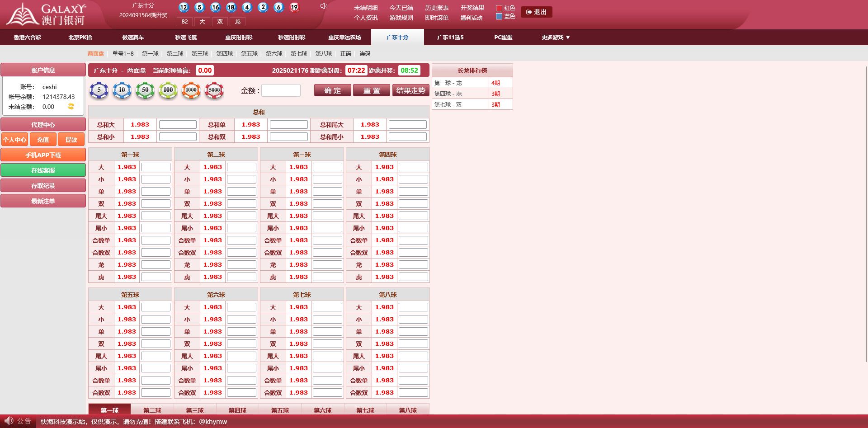Log out using the 退出 button

click(x=536, y=12)
